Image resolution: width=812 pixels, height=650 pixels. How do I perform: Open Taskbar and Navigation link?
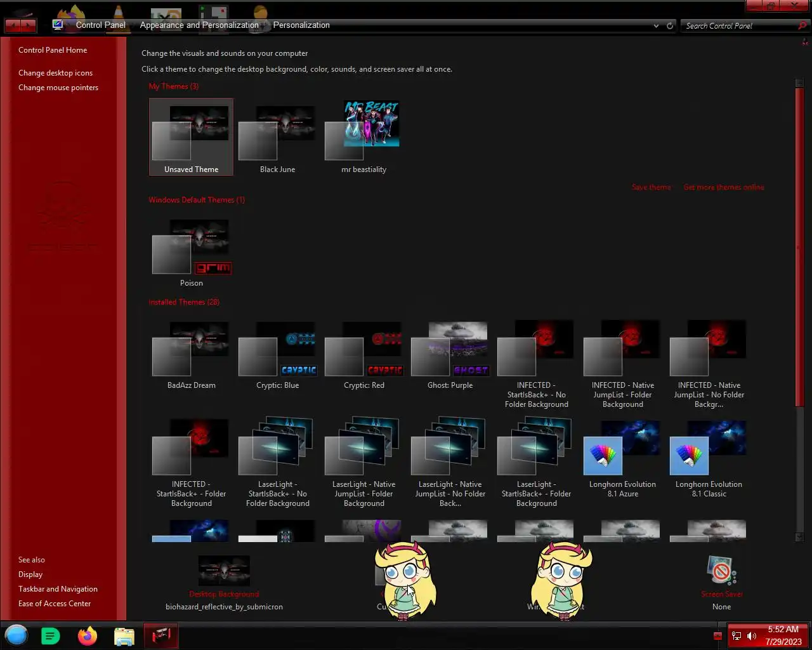[58, 589]
